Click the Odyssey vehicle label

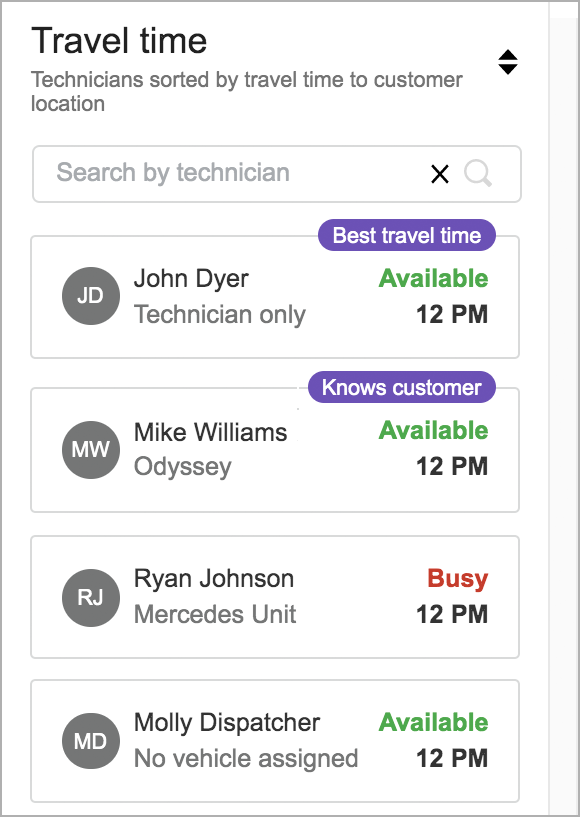pos(182,467)
